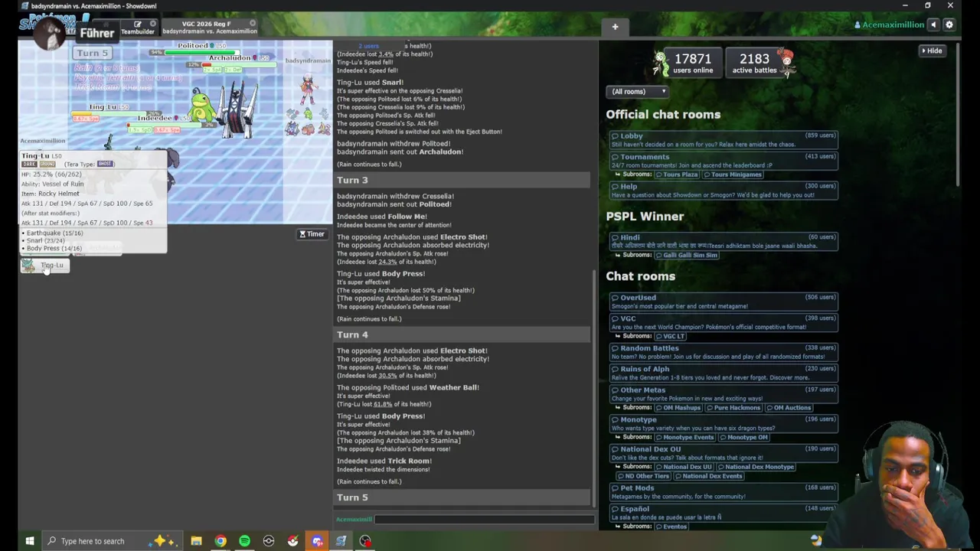Open File Explorer from the taskbar

[x=196, y=541]
